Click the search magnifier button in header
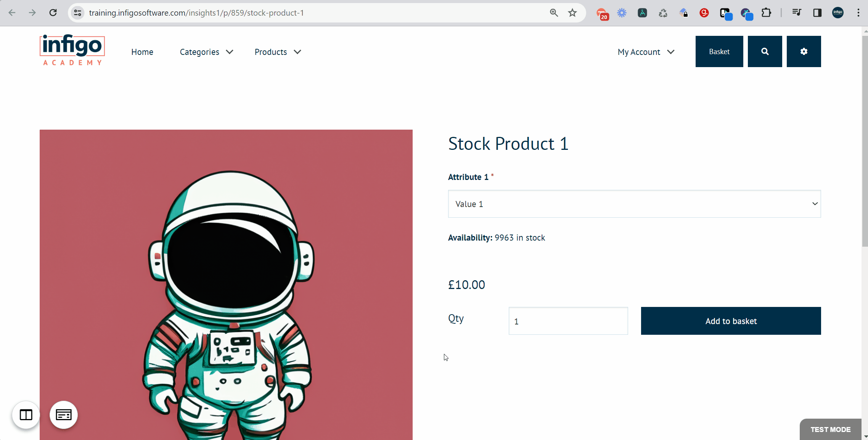 coord(765,51)
